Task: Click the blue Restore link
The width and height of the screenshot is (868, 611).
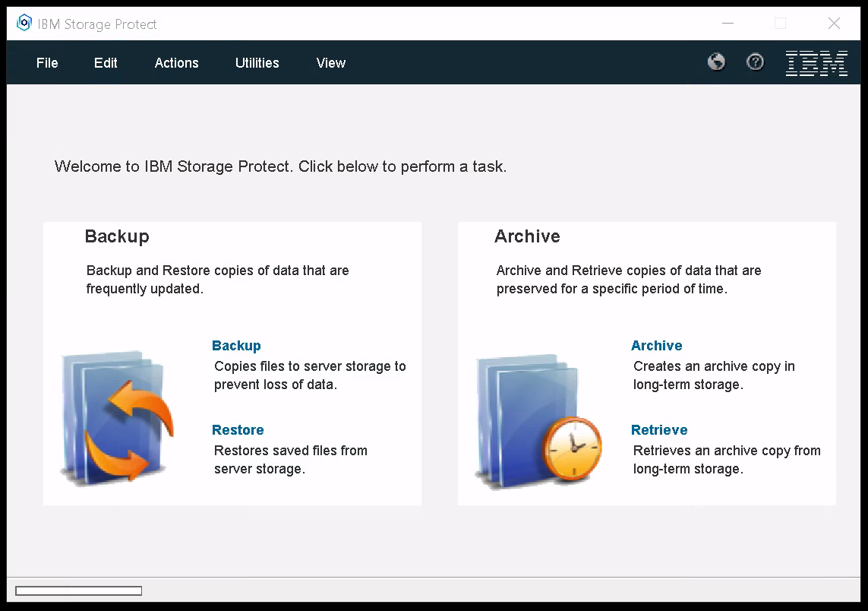Action: pos(238,430)
